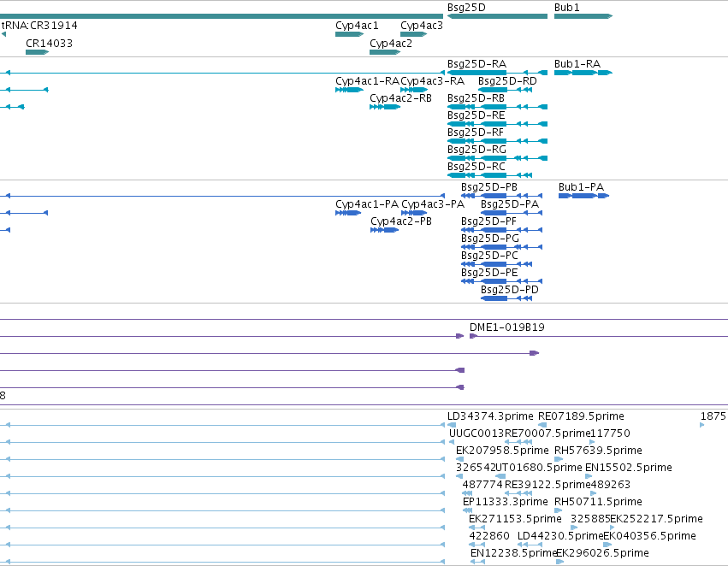Open EST RE70007.5prime

tap(518, 442)
